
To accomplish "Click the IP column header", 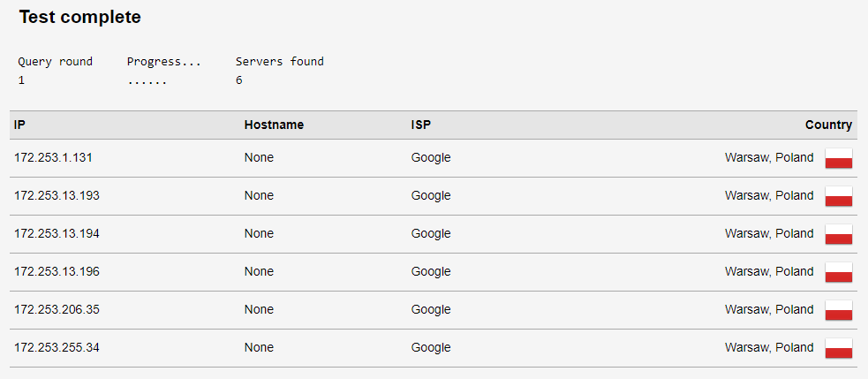I will [19, 125].
